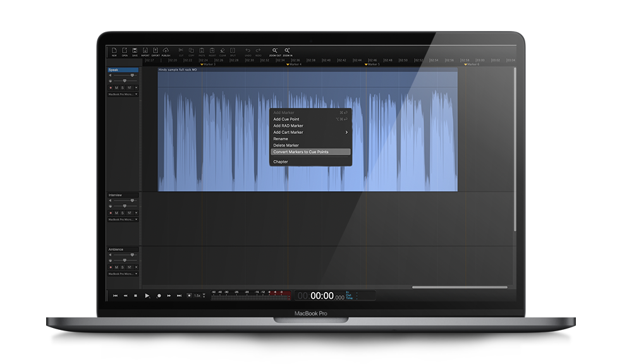
Task: Click the Import toolbar icon
Action: pos(145,51)
